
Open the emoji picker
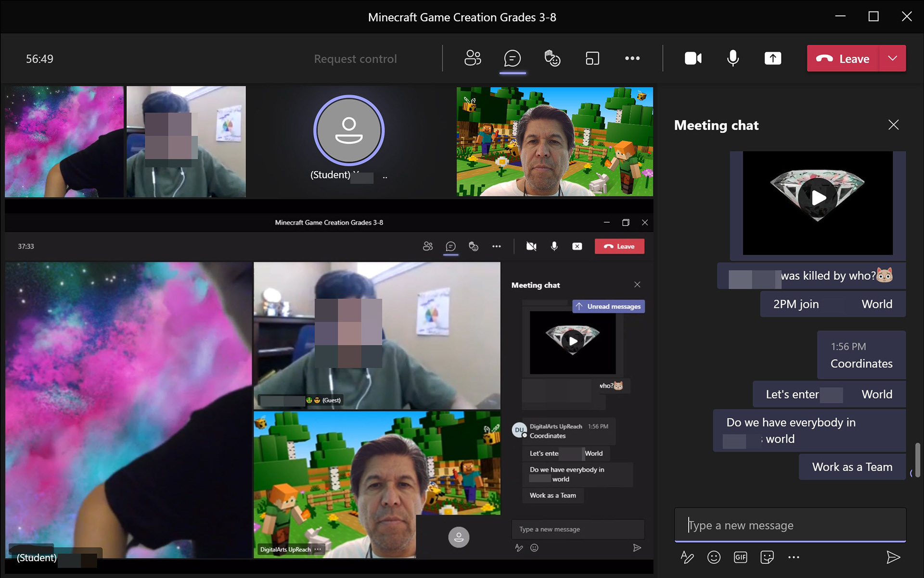point(714,557)
